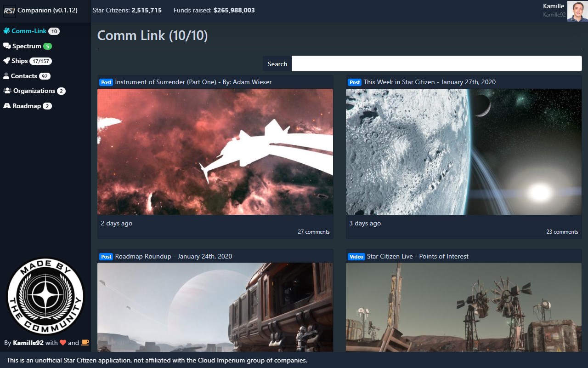This screenshot has width=588, height=368.
Task: Switch to the Organizations section
Action: 34,91
